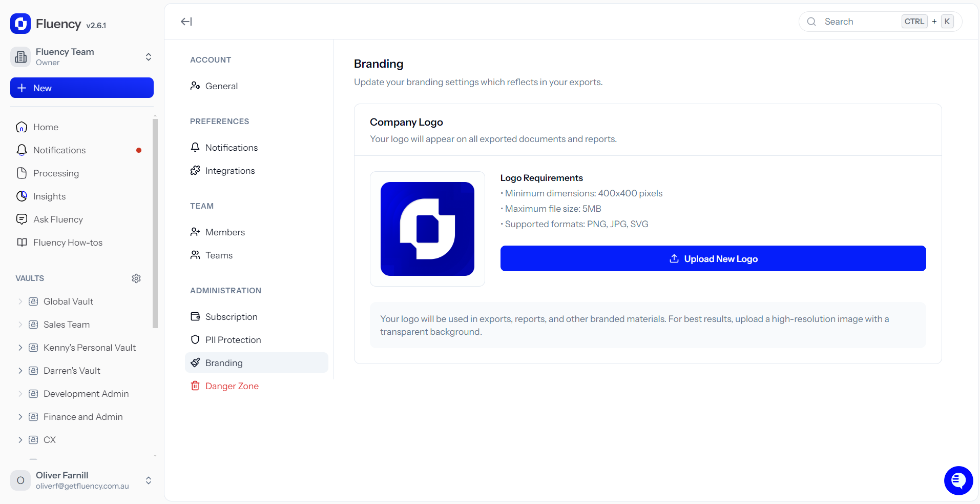Click the Fluency logo icon
Image resolution: width=980 pixels, height=504 pixels.
(20, 24)
